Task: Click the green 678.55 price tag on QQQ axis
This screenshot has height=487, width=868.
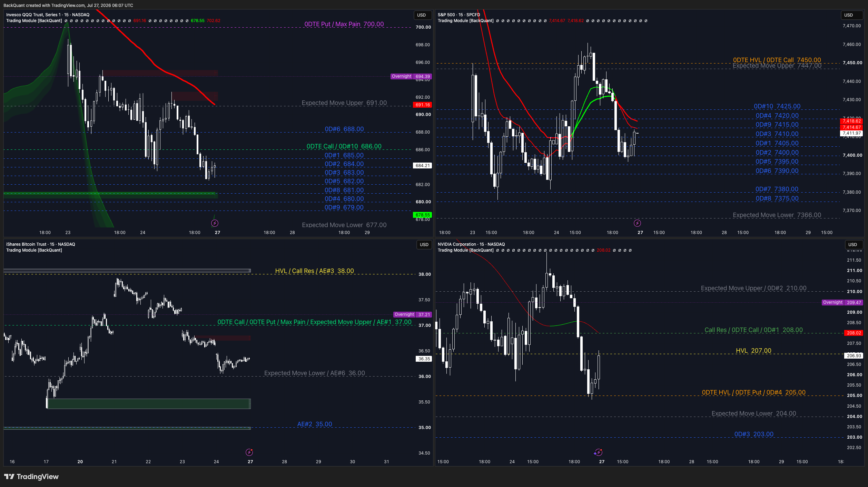Action: (423, 215)
